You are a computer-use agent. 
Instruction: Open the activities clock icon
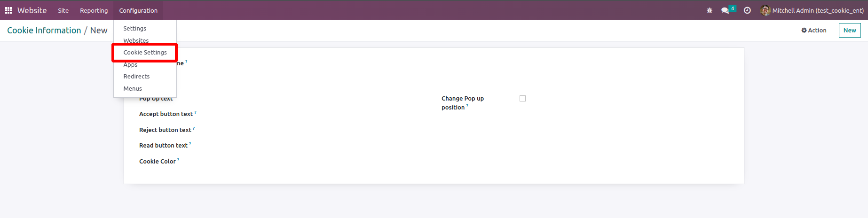pos(747,10)
